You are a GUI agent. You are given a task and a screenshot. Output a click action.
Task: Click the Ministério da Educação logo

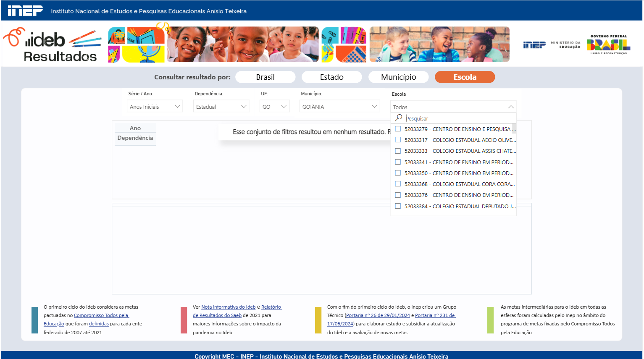565,45
